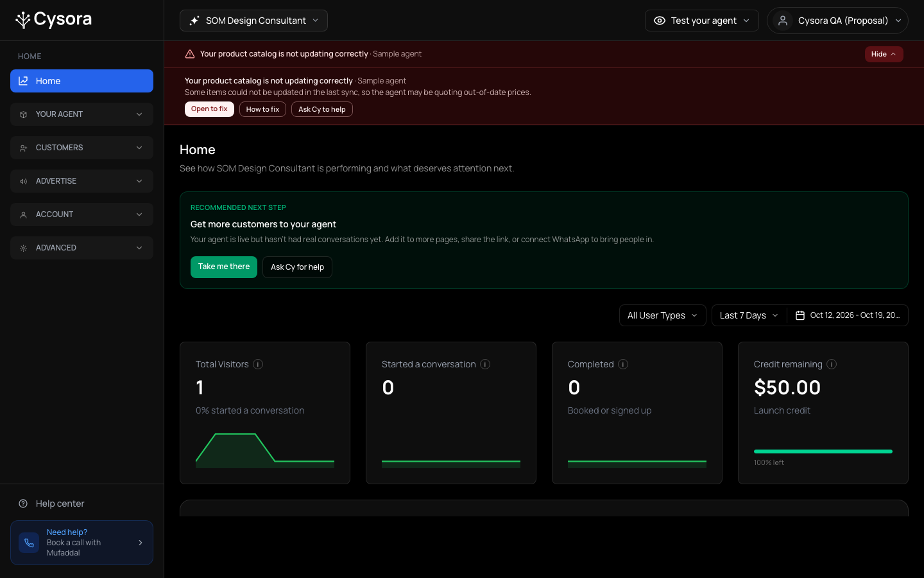
Task: Click Ask Cy for help button
Action: (x=297, y=267)
